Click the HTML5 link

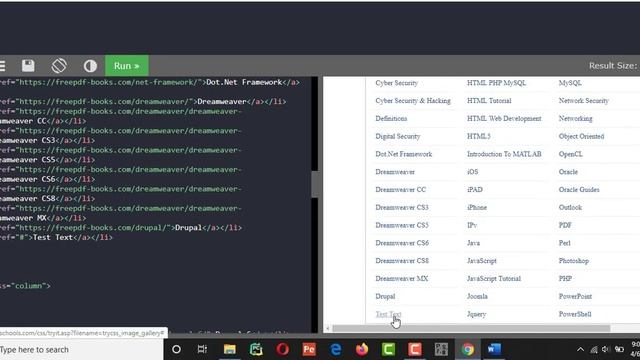[478, 136]
